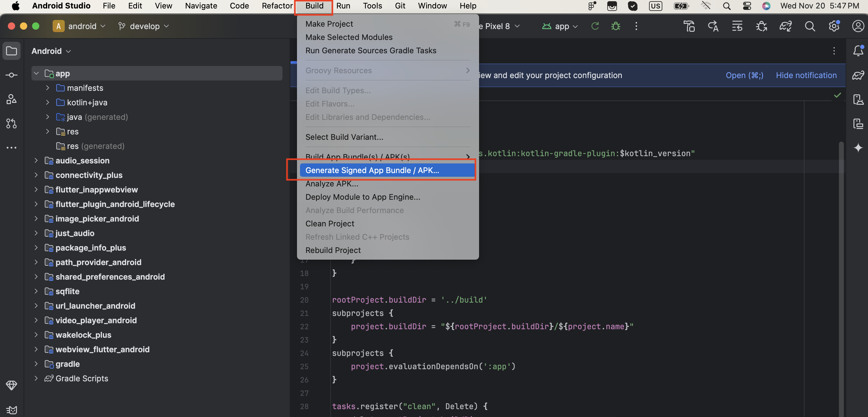This screenshot has width=868, height=417.
Task: Click the Rerun app refresh icon
Action: [x=595, y=26]
